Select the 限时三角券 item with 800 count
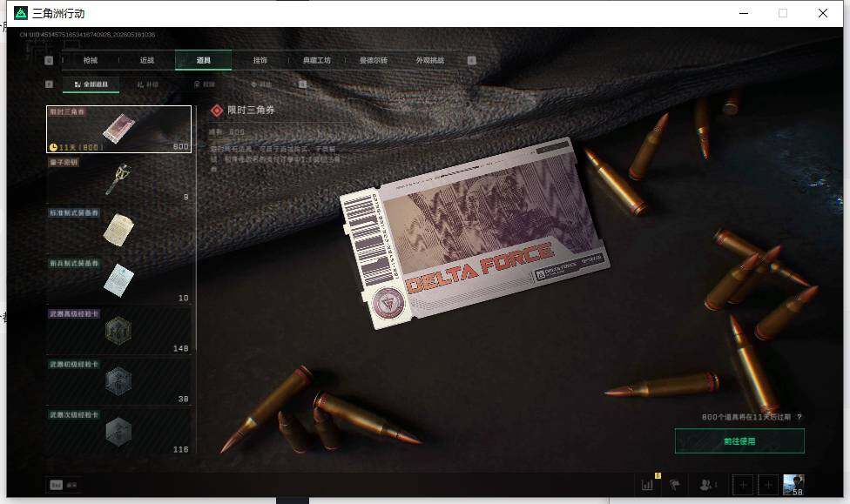 tap(118, 129)
